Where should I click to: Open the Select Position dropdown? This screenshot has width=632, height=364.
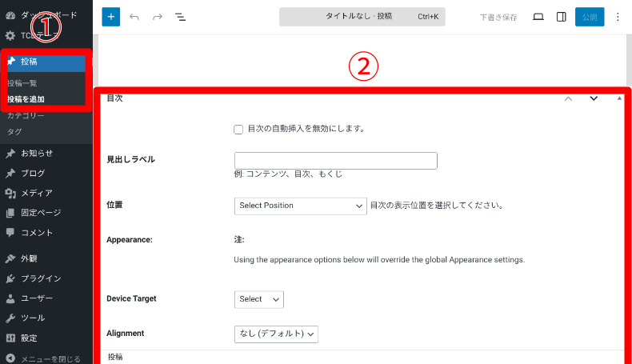coord(301,206)
